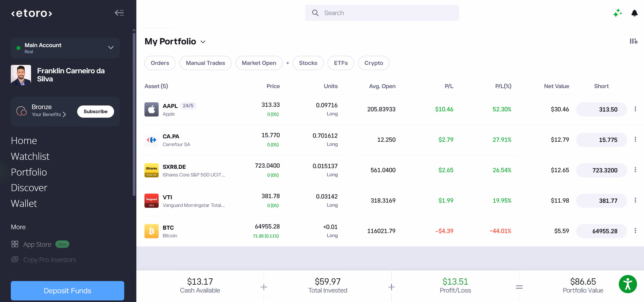This screenshot has height=302, width=644.
Task: Open Portfolio in sidebar
Action: 29,172
